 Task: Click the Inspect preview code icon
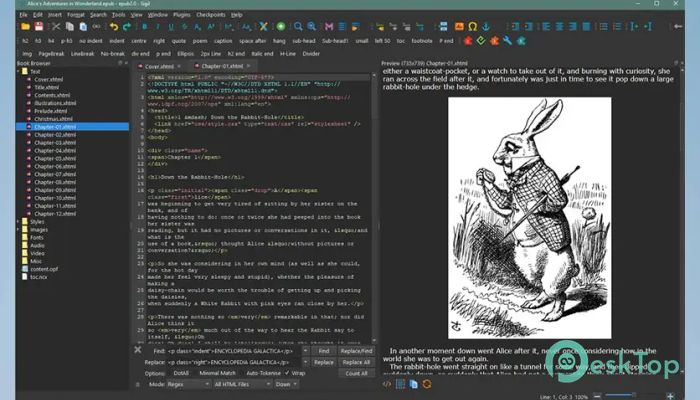point(387,384)
